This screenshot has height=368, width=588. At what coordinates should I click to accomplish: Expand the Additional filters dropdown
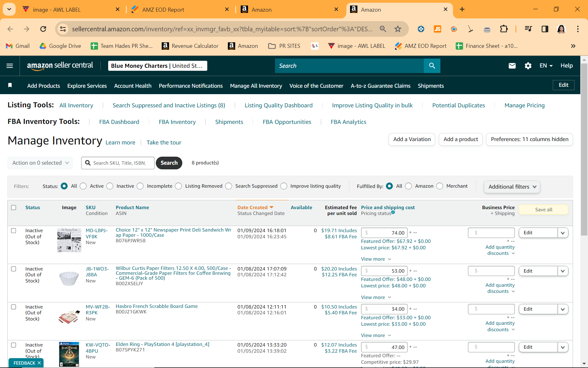pos(512,187)
